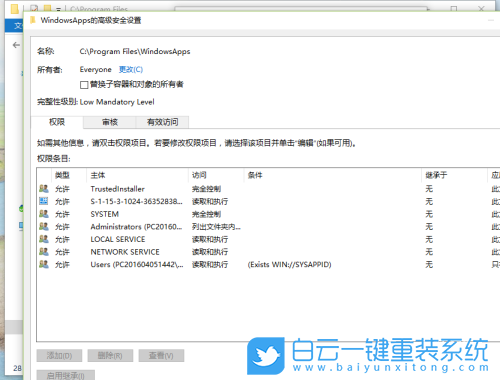Toggle the 替换子容器和对象的所有者 checkbox
This screenshot has width=500, height=380.
click(84, 85)
